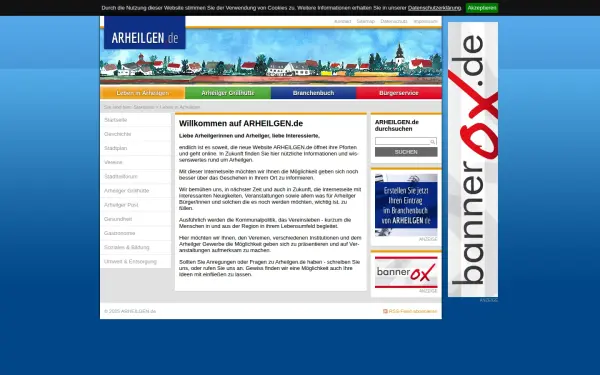The image size is (600, 375).
Task: Open the Datenschutzerklärung link in cookie bar
Action: coord(434,8)
